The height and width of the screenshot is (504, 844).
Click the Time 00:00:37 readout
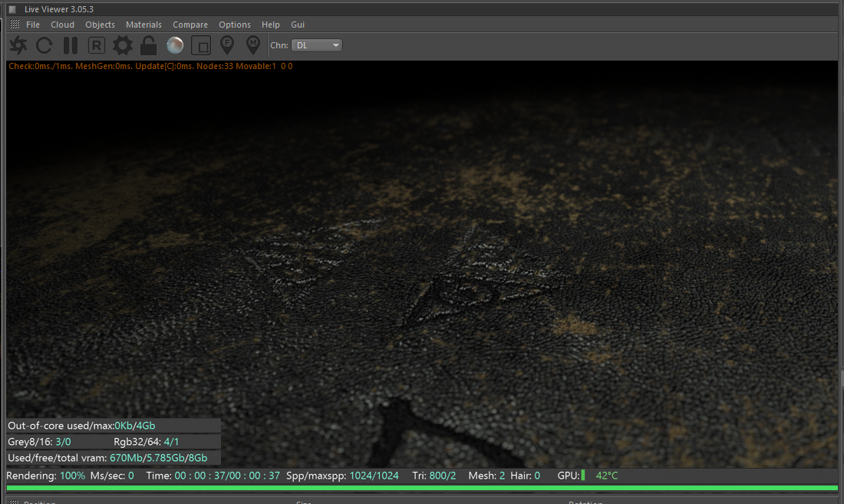pos(213,476)
